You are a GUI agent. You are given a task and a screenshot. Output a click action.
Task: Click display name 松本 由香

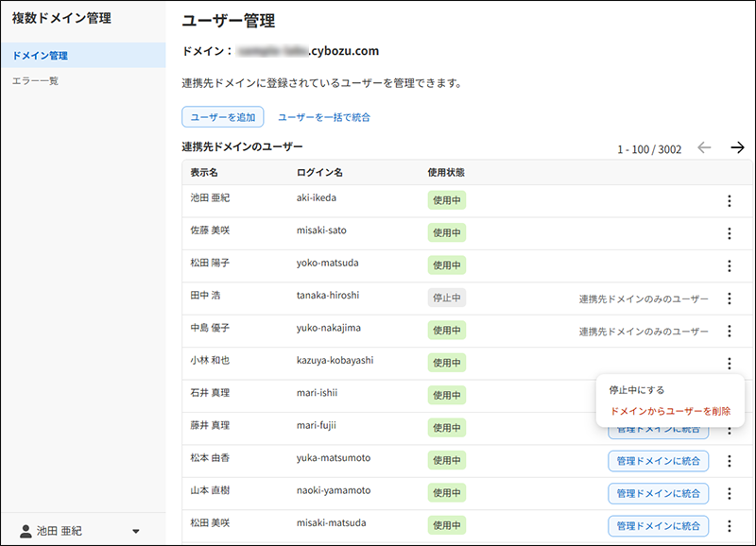(210, 458)
